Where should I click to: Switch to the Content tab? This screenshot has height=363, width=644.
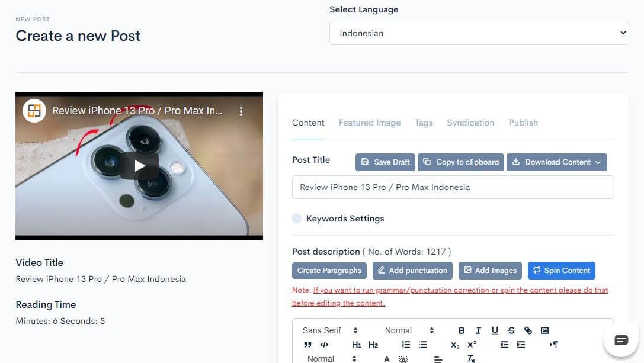coord(308,123)
